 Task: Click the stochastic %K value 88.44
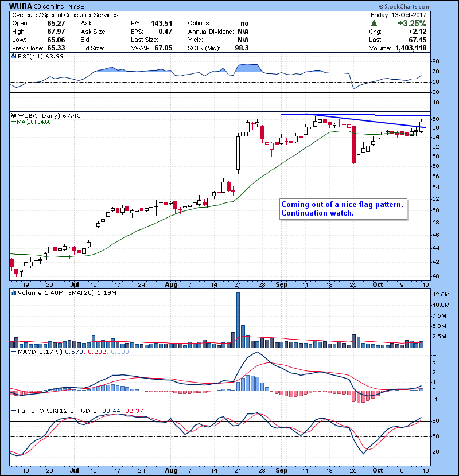pyautogui.click(x=111, y=411)
